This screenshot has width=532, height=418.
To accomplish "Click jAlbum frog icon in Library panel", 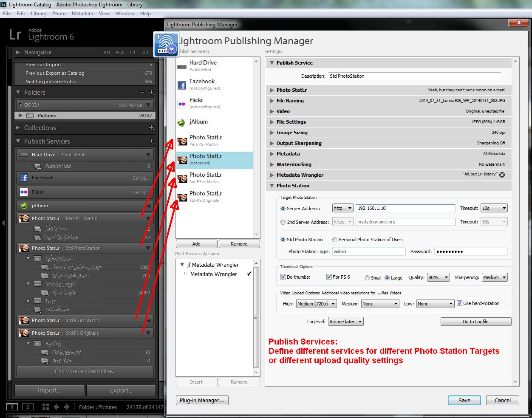I will tap(24, 206).
